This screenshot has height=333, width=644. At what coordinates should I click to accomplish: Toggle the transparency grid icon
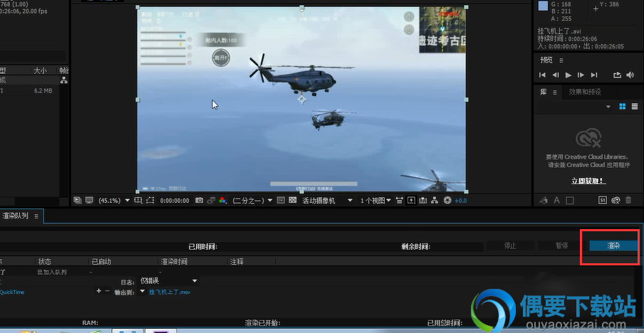click(x=293, y=201)
